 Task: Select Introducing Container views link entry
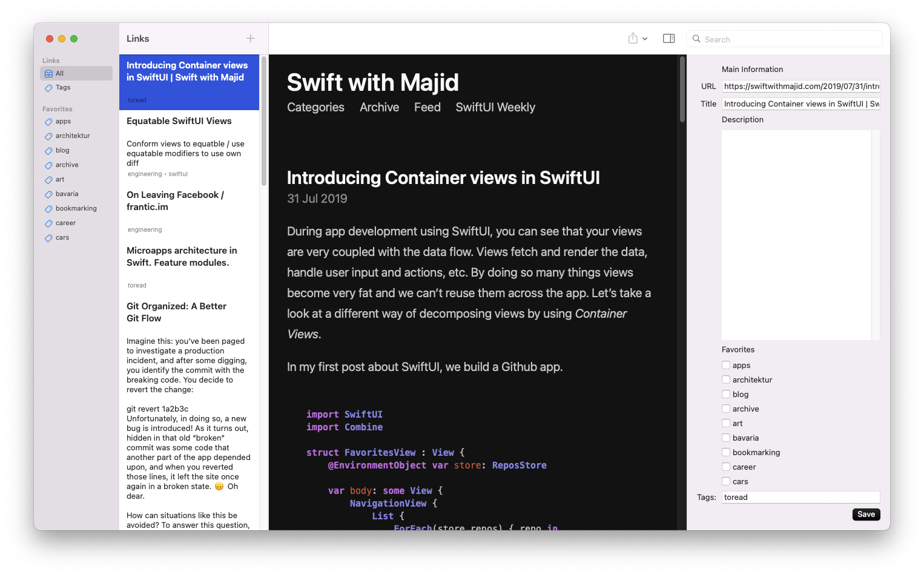(x=189, y=82)
